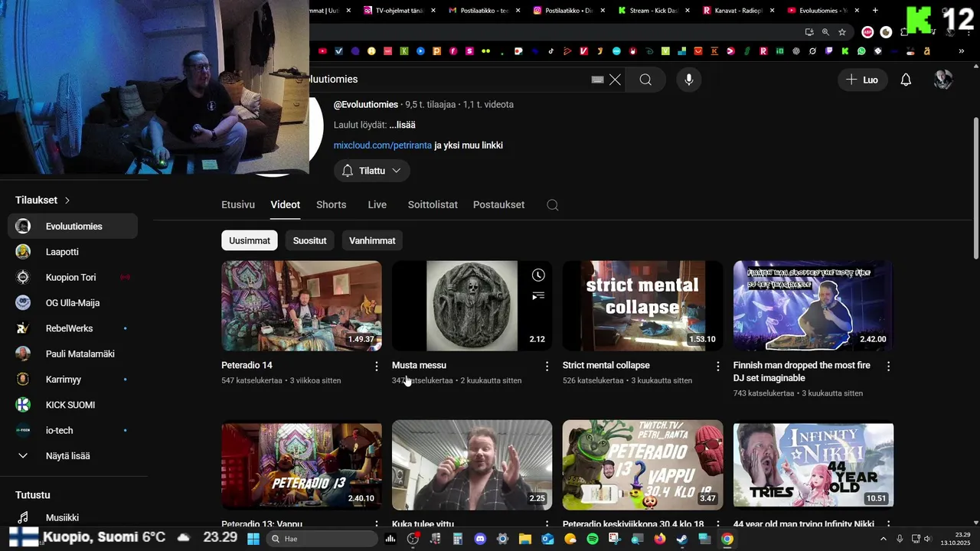Screen dimensions: 980x551
Task: Click the zoom magnifier icon in address bar
Action: [x=825, y=32]
